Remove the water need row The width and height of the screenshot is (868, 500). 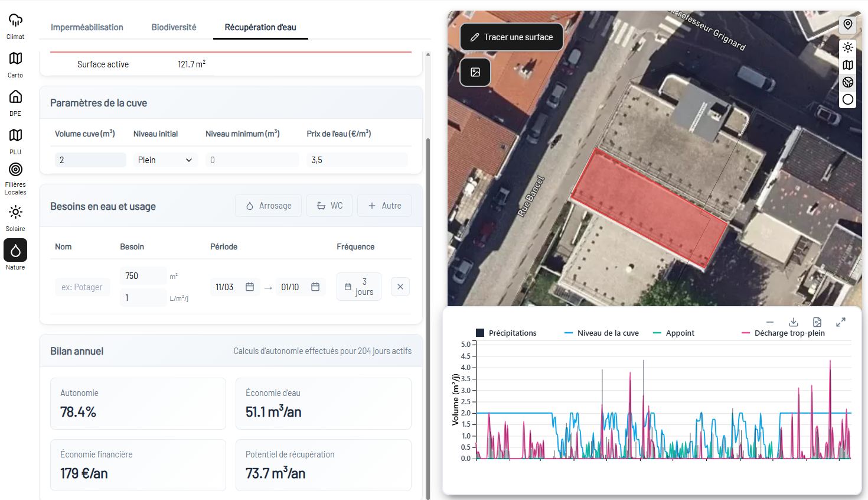click(x=400, y=287)
